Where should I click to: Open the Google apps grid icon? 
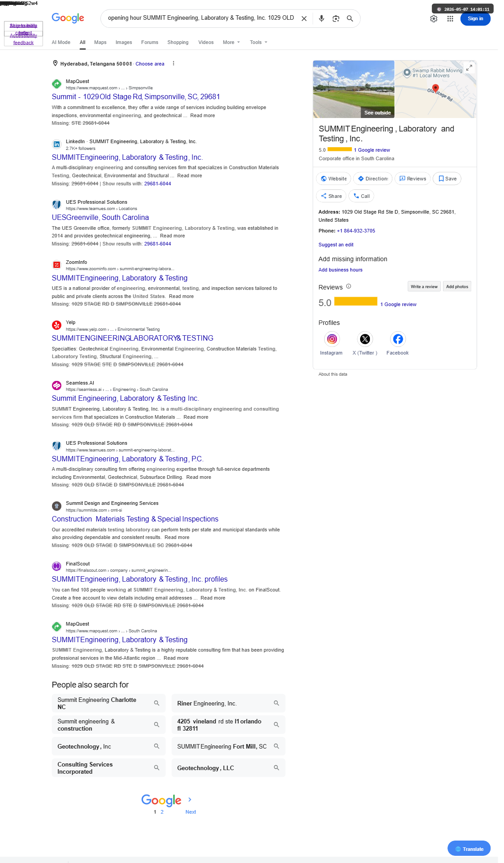(450, 19)
